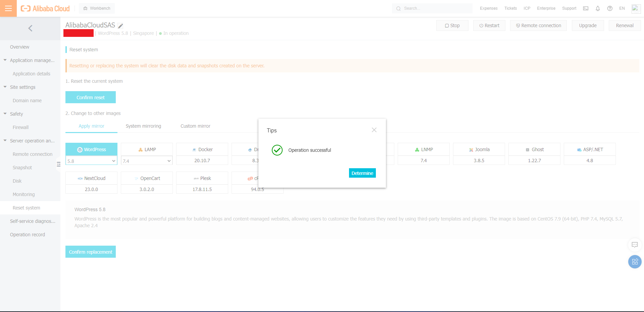Open Operation record in the sidebar
Image resolution: width=644 pixels, height=312 pixels.
pyautogui.click(x=30, y=235)
